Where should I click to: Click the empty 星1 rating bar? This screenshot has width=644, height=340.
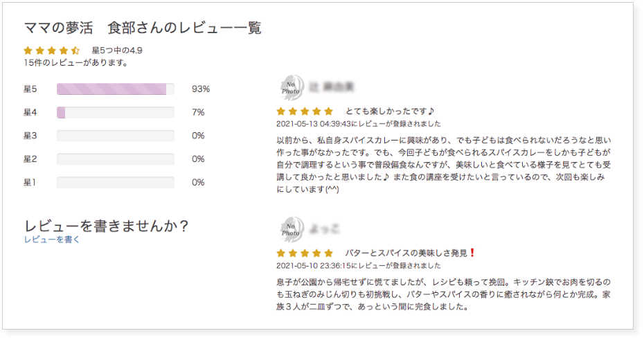coord(116,183)
